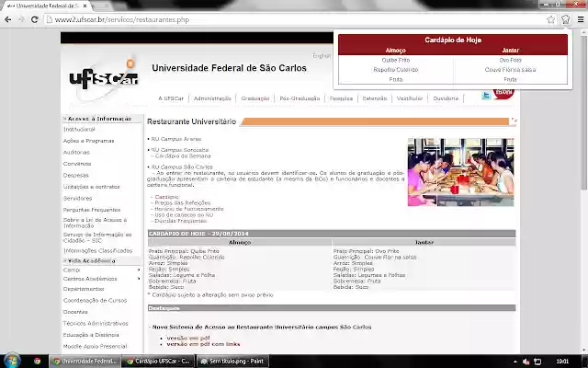Image resolution: width=588 pixels, height=368 pixels.
Task: Open the Pós-Graduação menu item
Action: pyautogui.click(x=300, y=98)
